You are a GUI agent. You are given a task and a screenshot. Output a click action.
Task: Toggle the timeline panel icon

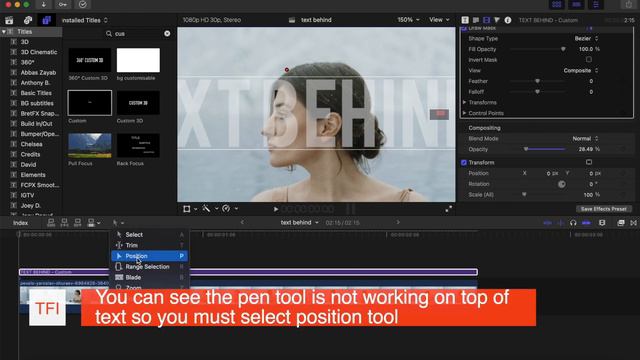pos(576,4)
